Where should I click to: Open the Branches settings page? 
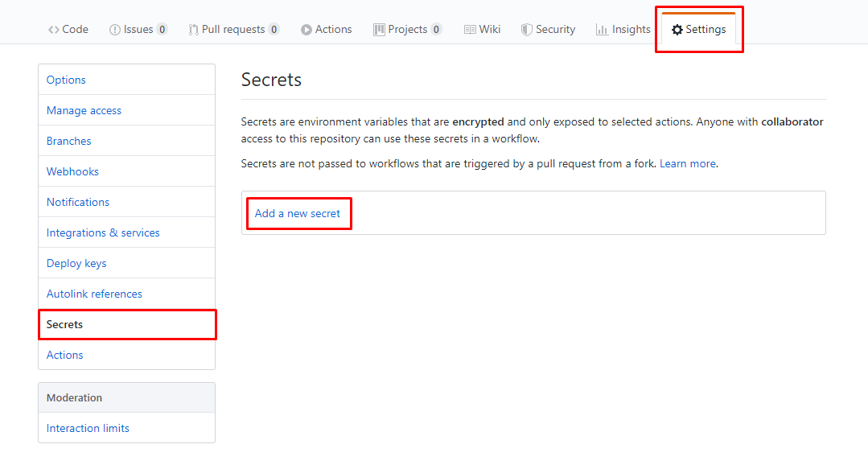click(68, 141)
